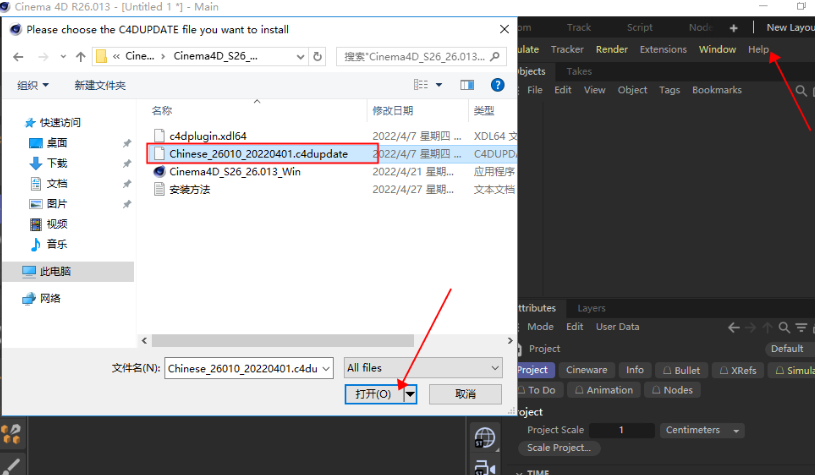Go up one folder level
This screenshot has width=815, height=475.
[80, 57]
